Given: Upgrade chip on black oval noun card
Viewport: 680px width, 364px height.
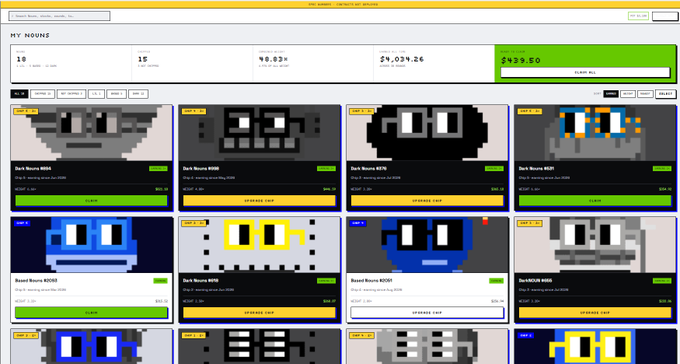Looking at the screenshot, I should 427,200.
